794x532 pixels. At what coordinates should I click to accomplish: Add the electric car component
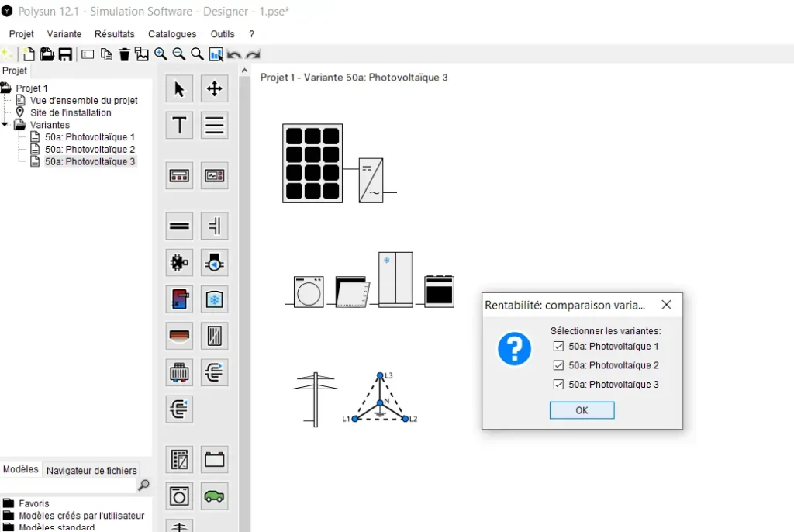click(214, 496)
